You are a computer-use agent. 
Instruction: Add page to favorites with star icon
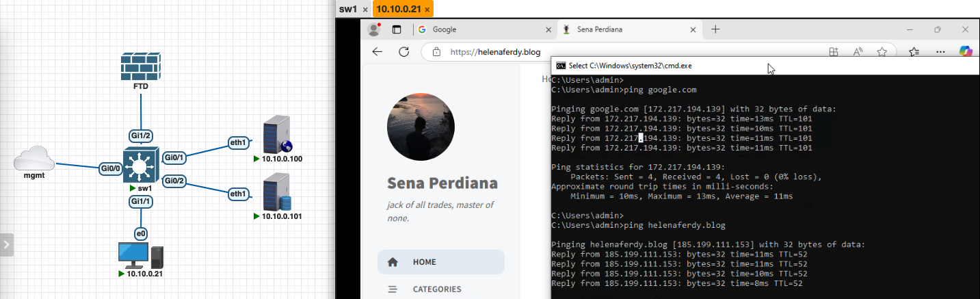point(882,52)
